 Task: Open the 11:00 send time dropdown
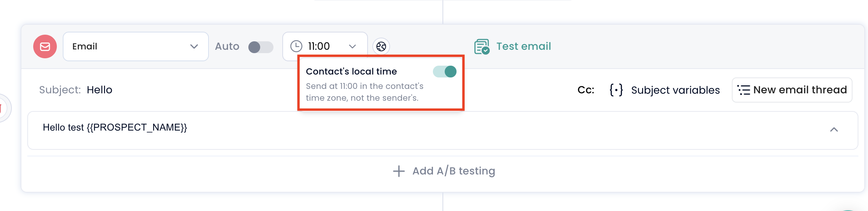click(325, 46)
